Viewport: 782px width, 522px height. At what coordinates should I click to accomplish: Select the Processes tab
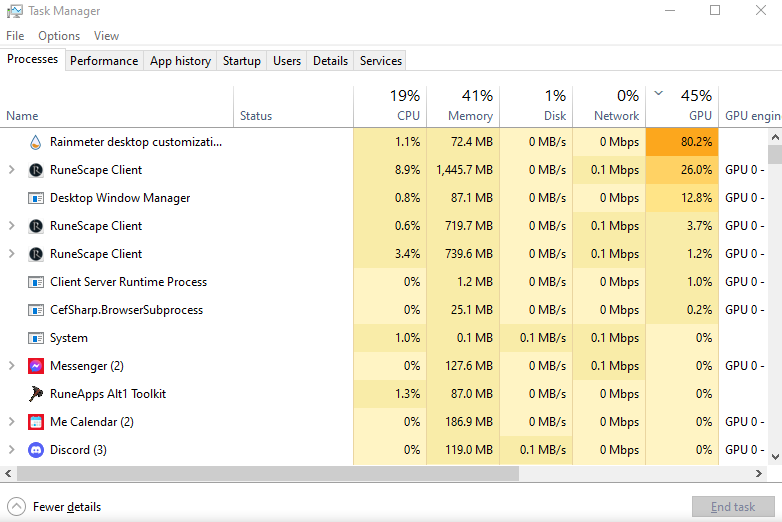pos(32,59)
